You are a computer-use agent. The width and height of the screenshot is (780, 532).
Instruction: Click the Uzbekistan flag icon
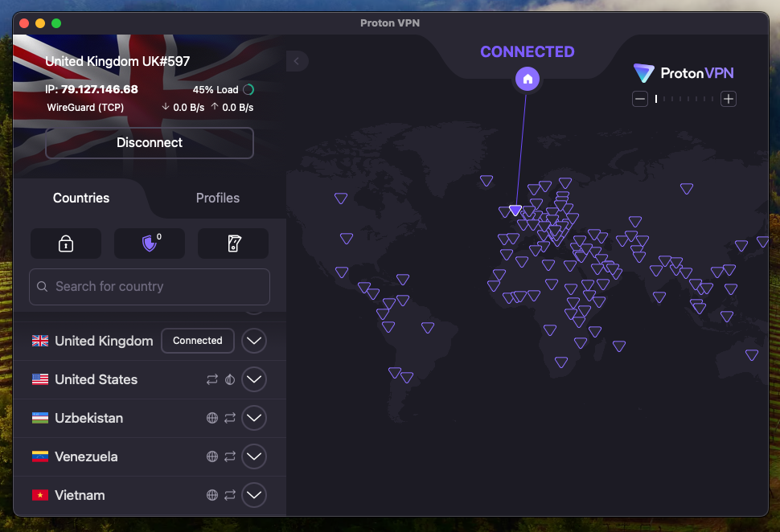40,418
